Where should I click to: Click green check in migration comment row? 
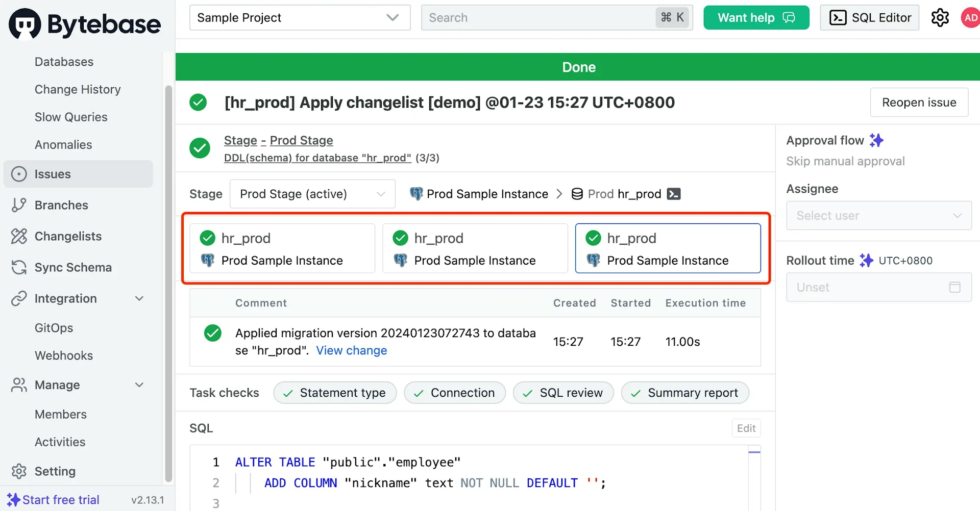[213, 333]
